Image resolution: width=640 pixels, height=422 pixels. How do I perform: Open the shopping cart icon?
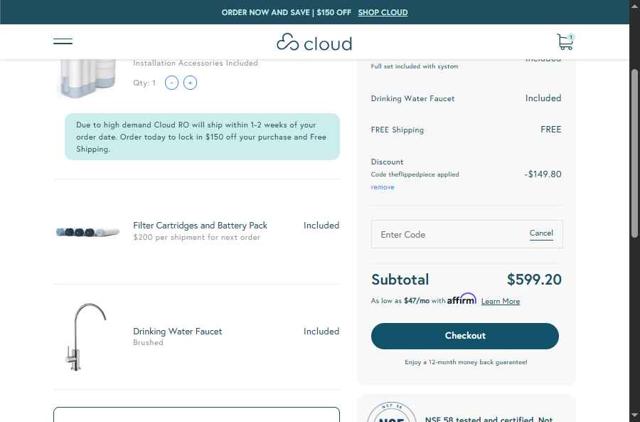[565, 41]
